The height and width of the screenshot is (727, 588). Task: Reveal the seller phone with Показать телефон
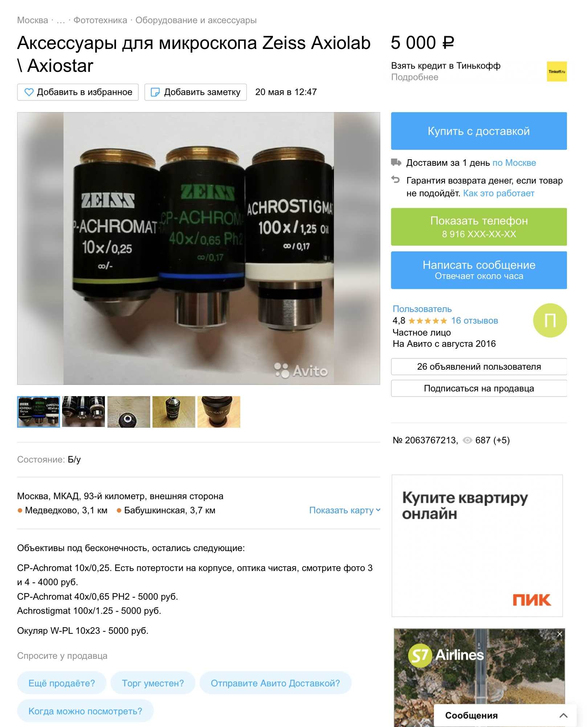(x=479, y=227)
